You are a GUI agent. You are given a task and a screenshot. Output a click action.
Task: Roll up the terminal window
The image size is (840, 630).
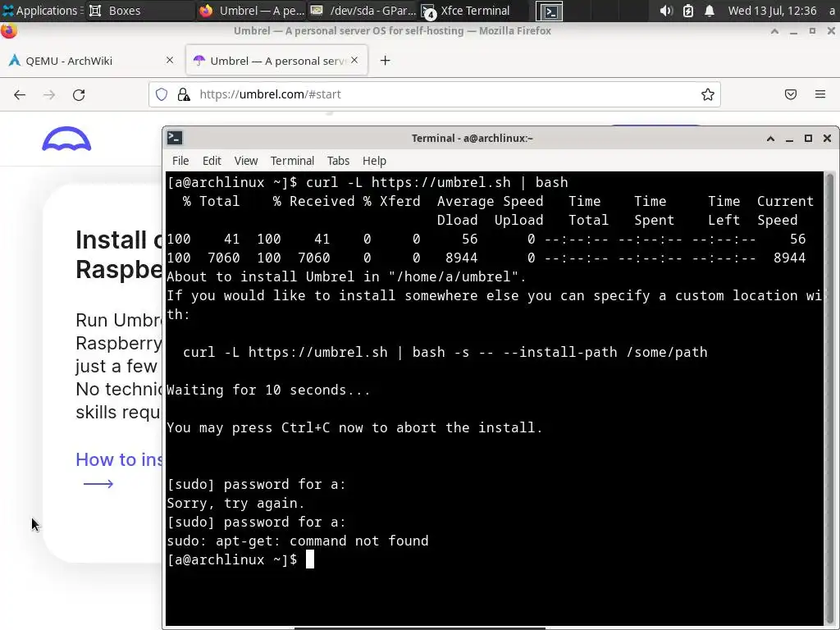coord(770,138)
